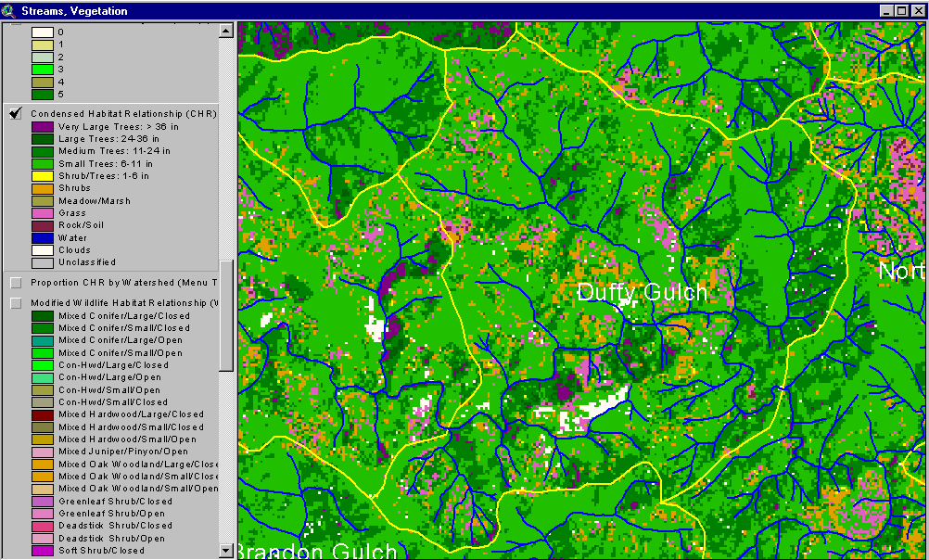
Task: Click the Very Large Trees: > 36 in label
Action: [x=119, y=127]
